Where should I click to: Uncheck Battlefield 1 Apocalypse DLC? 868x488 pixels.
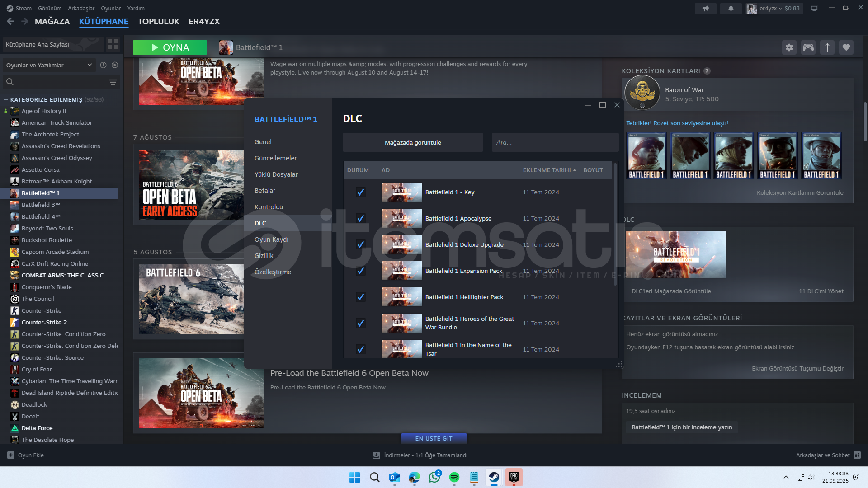(360, 218)
